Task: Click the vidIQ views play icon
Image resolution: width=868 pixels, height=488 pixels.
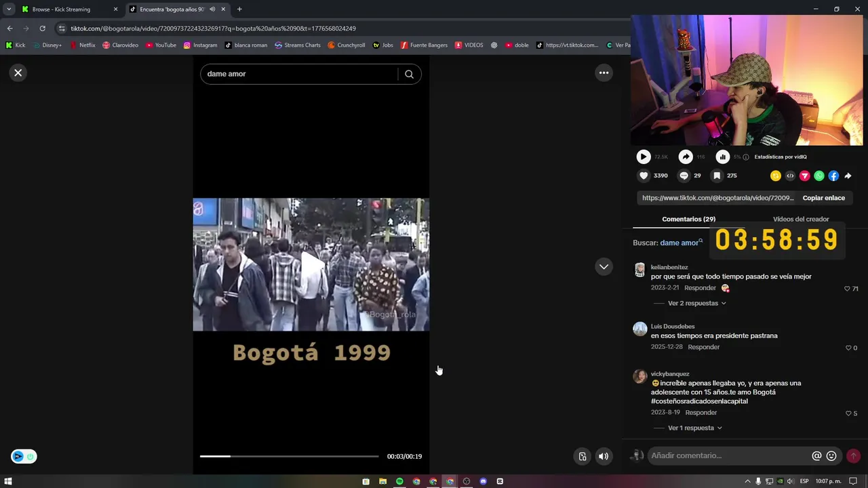Action: tap(643, 157)
